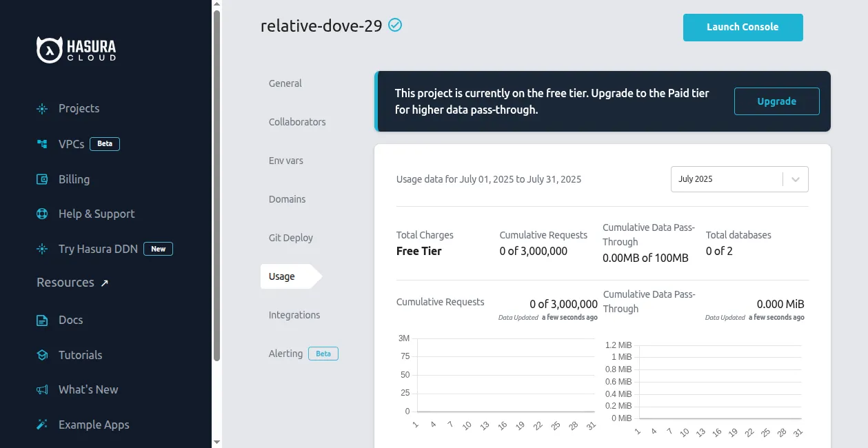
Task: Switch to the General tab
Action: [x=285, y=83]
